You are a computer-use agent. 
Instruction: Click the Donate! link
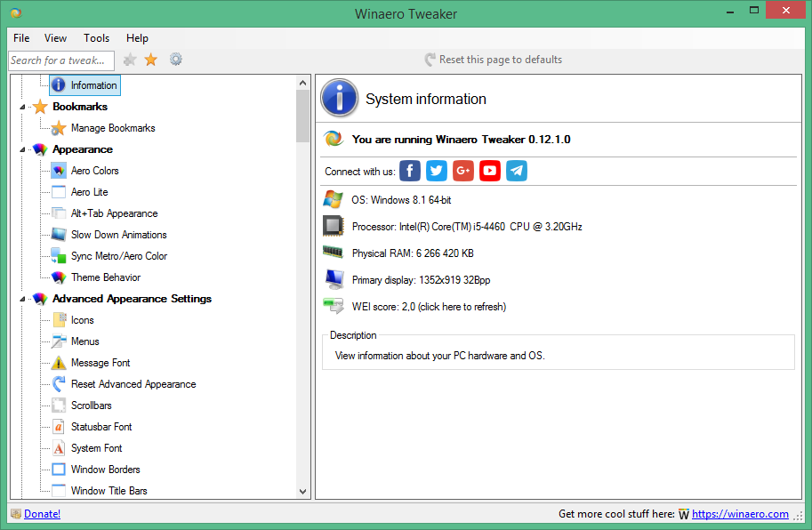click(42, 514)
